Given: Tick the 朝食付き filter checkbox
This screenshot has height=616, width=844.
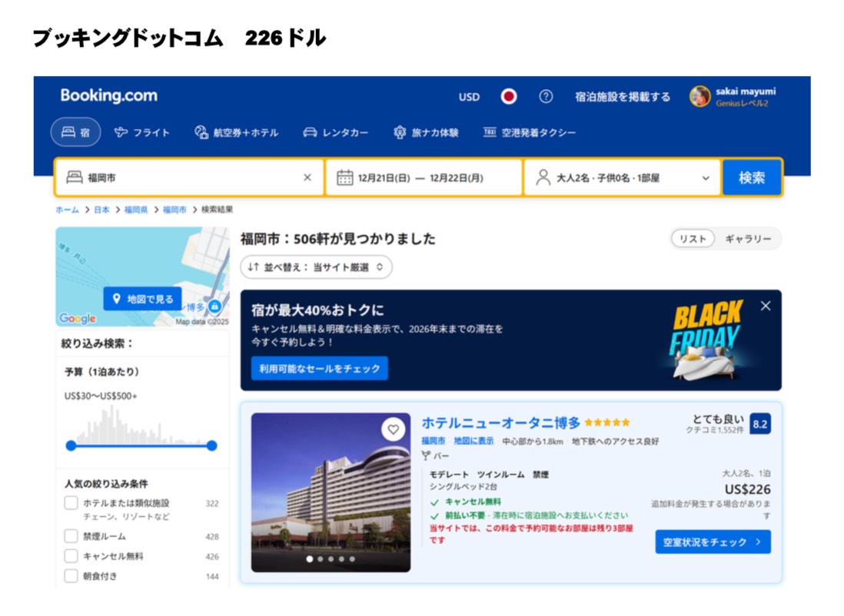Looking at the screenshot, I should pyautogui.click(x=71, y=576).
